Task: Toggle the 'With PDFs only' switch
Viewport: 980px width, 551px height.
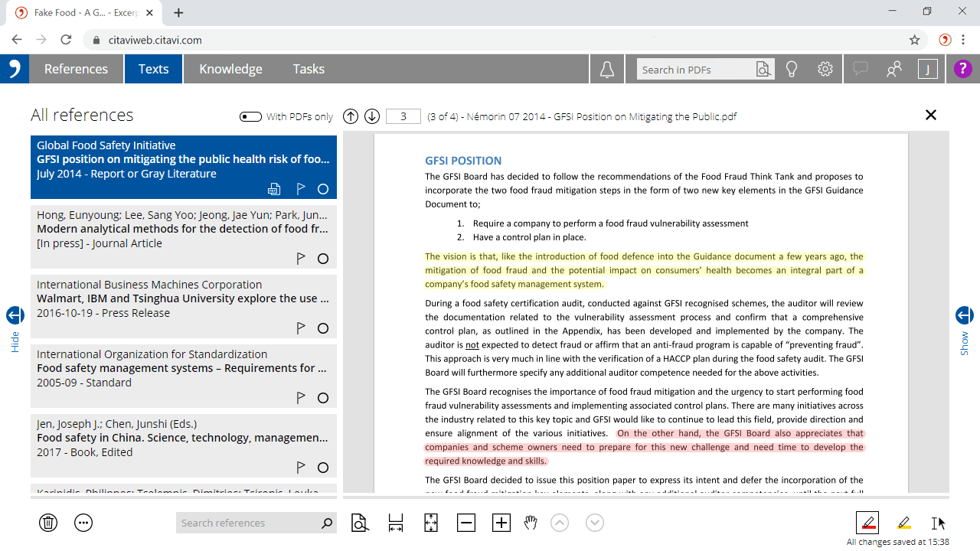Action: [250, 116]
